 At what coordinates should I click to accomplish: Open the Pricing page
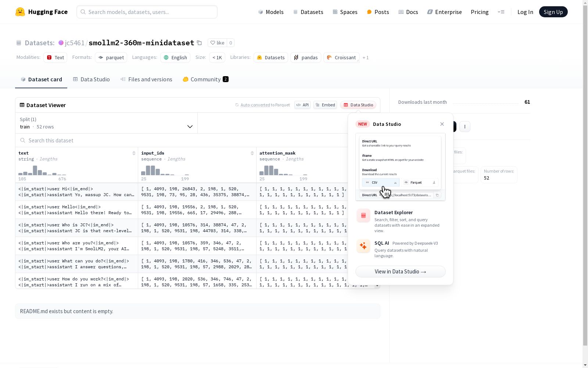pyautogui.click(x=480, y=12)
